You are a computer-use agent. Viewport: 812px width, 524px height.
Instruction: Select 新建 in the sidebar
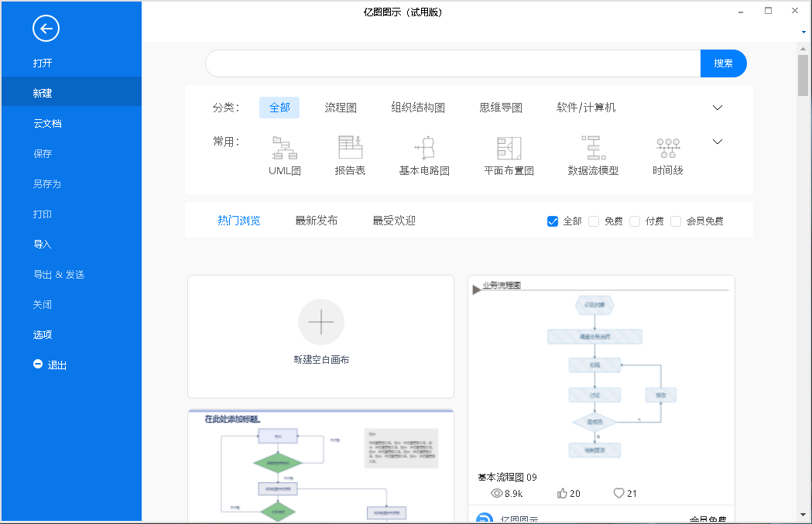pos(71,93)
